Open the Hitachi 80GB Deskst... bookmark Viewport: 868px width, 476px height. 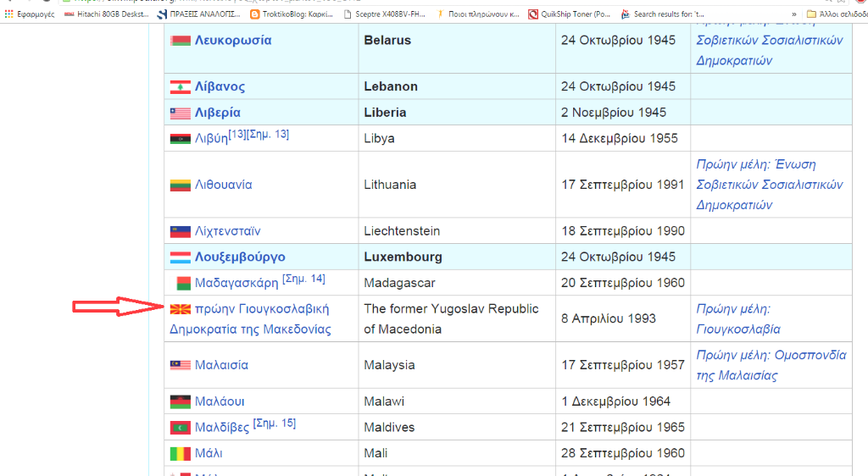tap(107, 14)
